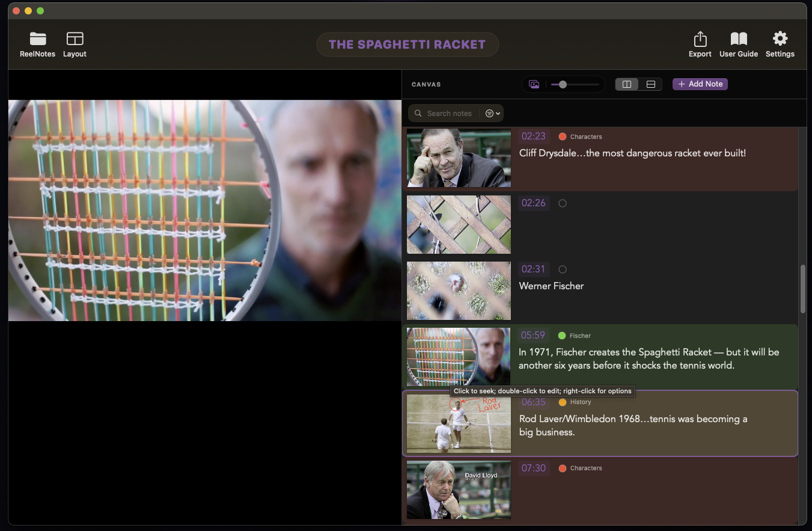812x531 pixels.
Task: Click The Spaghetti Racket project title
Action: [x=407, y=45]
